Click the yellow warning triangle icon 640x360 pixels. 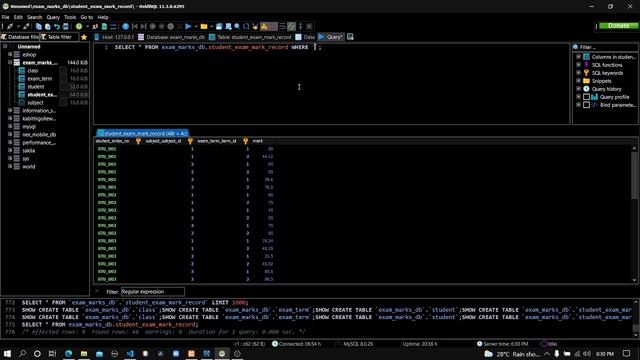coord(264,27)
